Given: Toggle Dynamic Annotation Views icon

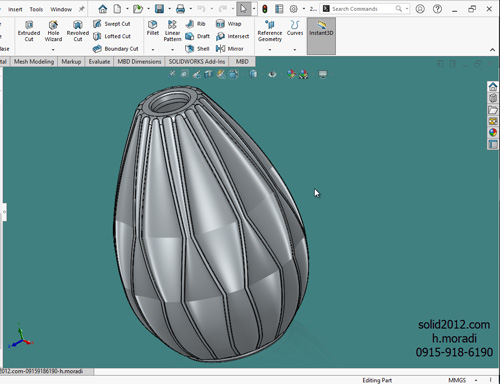Looking at the screenshot, I should [221, 74].
